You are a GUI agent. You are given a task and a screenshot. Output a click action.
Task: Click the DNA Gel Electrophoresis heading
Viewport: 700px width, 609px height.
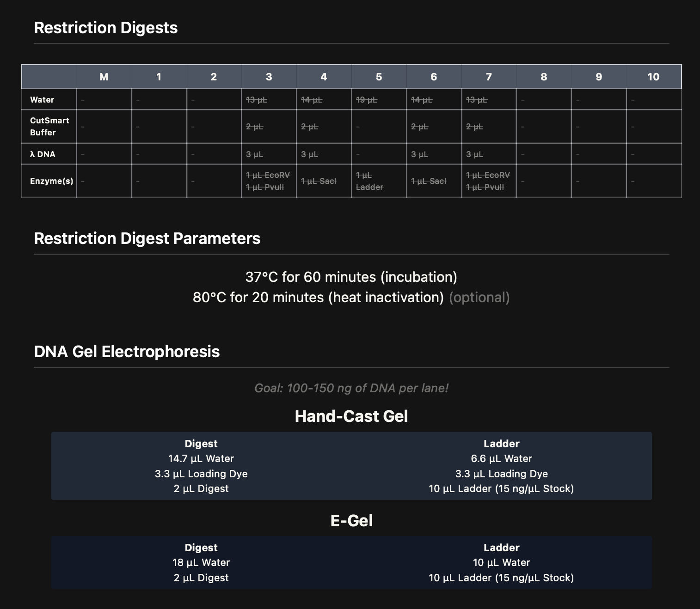[x=127, y=352]
